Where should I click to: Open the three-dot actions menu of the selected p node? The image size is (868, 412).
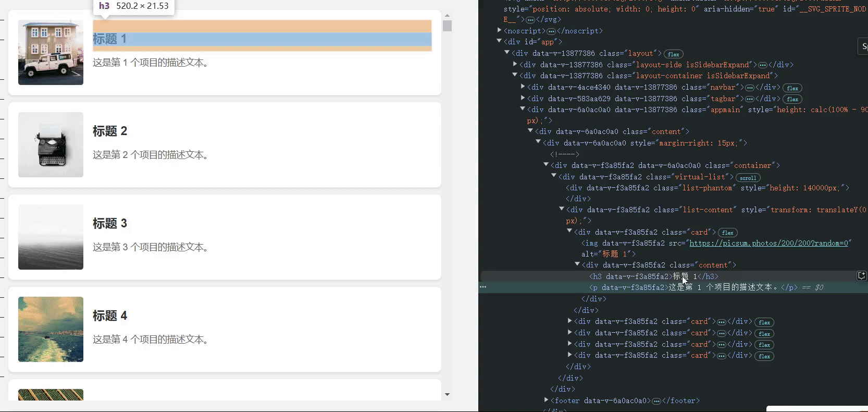483,287
